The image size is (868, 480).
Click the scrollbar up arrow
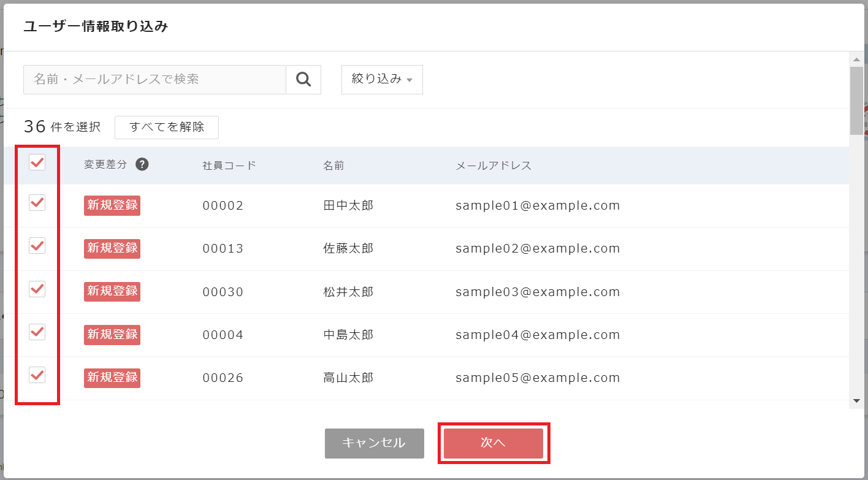point(856,59)
